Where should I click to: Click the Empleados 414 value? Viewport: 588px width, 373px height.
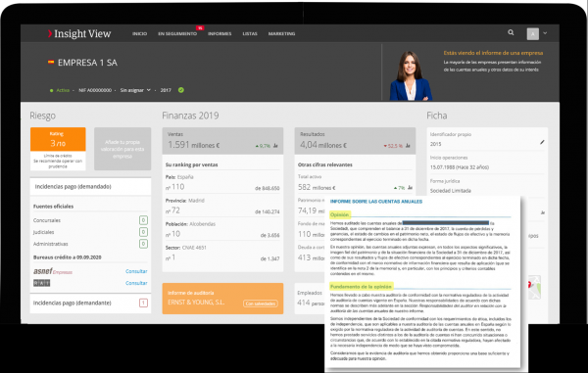[310, 303]
